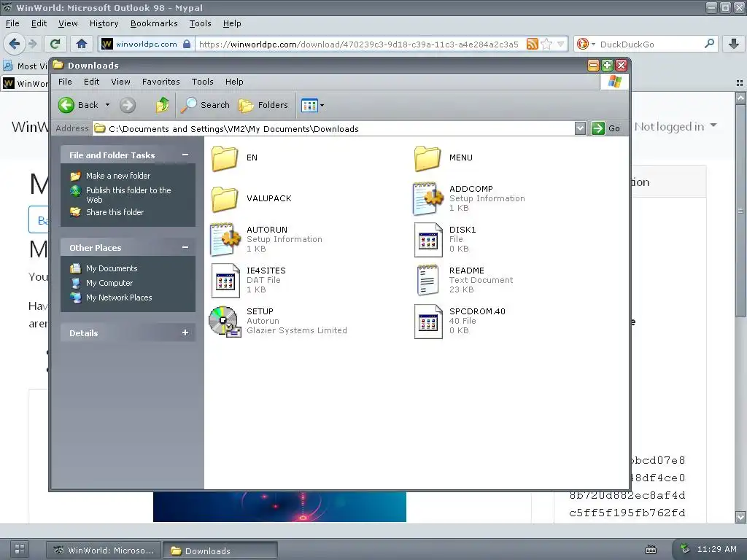This screenshot has height=560, width=747.
Task: Go to My Documents in Other Places
Action: click(x=112, y=268)
